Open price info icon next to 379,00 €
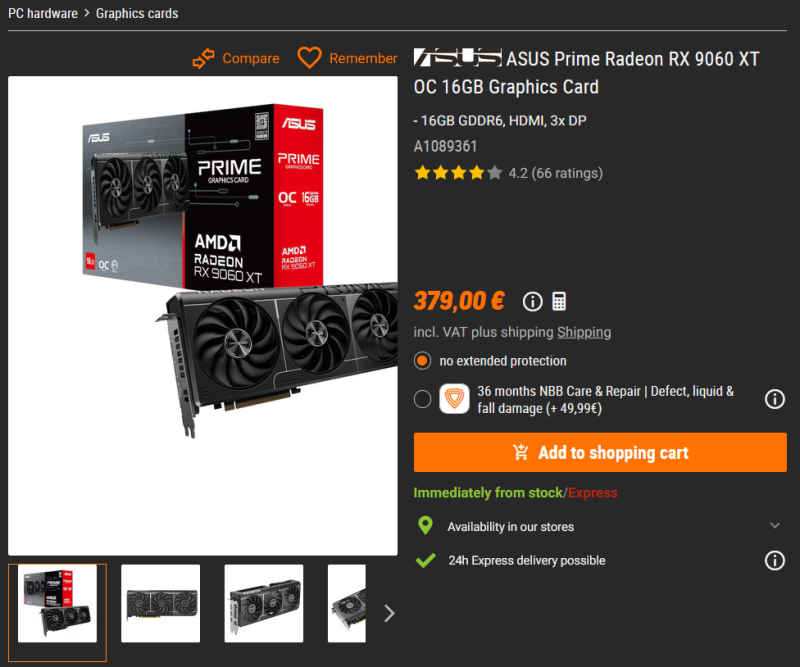The image size is (800, 667). [x=532, y=301]
